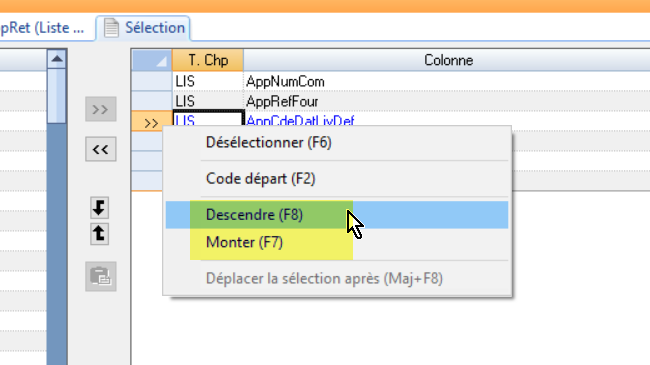Viewport: 650px width, 365px height.
Task: Select the AppRefFour cell
Action: [446, 101]
